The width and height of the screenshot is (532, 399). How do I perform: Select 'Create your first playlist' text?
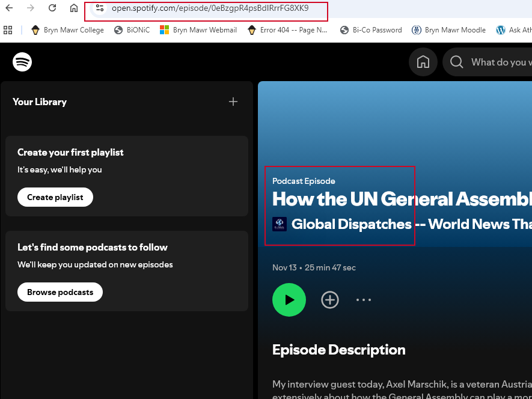pyautogui.click(x=70, y=153)
